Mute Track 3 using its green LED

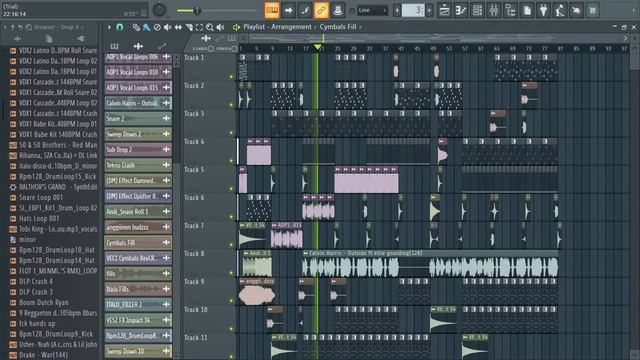(x=231, y=133)
